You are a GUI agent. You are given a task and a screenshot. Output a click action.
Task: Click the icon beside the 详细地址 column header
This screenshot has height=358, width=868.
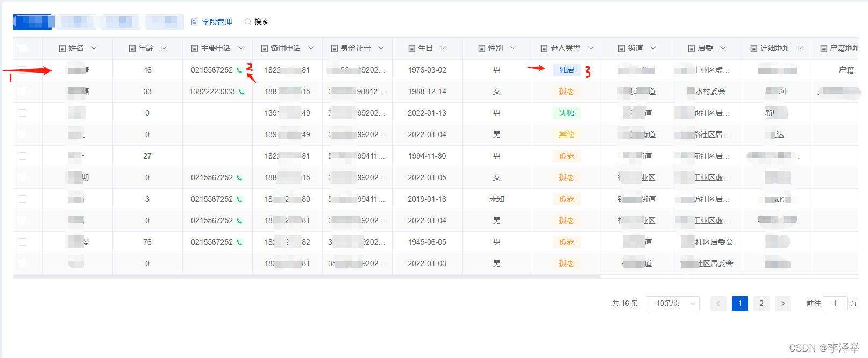click(753, 48)
